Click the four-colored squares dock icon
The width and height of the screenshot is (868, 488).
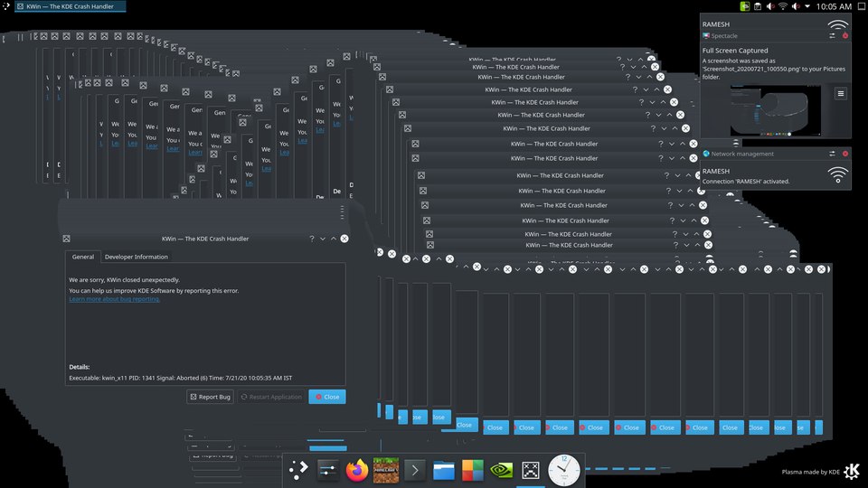472,470
